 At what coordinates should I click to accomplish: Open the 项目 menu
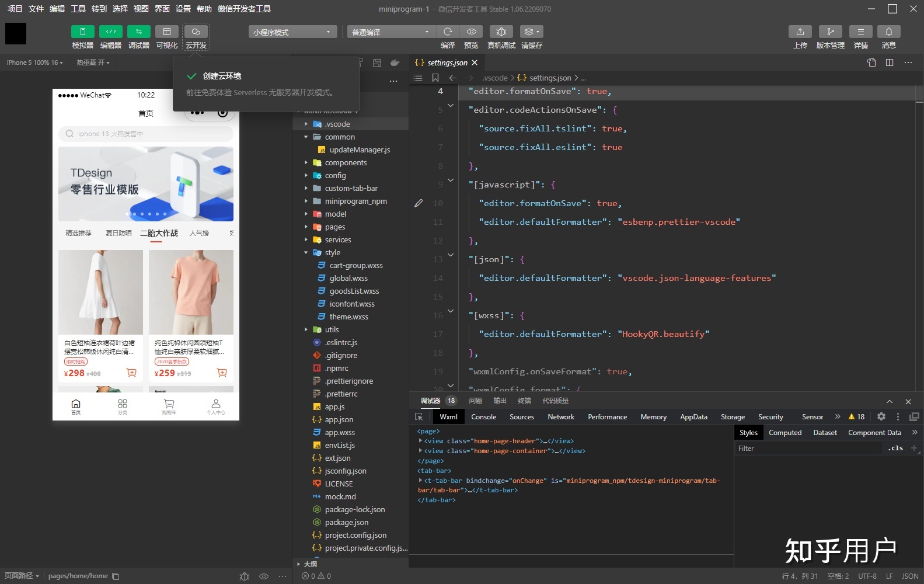coord(15,9)
